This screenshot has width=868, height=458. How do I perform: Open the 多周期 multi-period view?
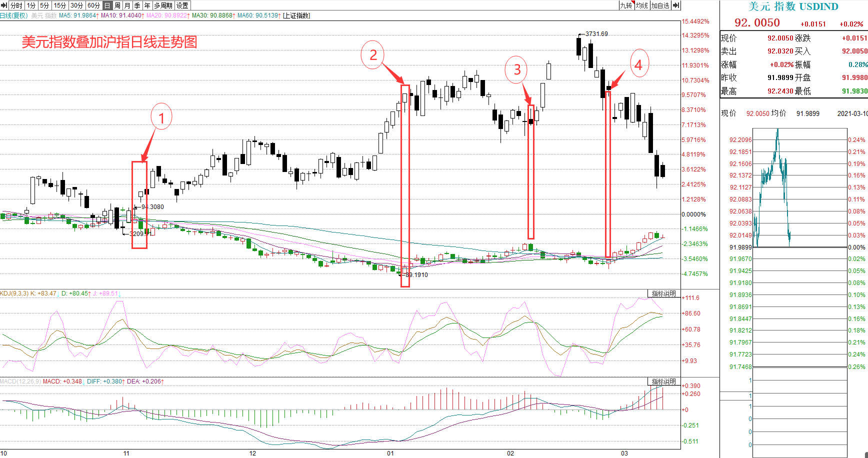coord(163,5)
